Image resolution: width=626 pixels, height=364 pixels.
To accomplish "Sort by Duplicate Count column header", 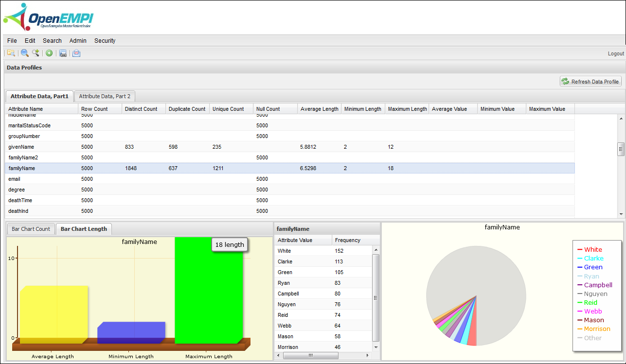I will point(188,109).
